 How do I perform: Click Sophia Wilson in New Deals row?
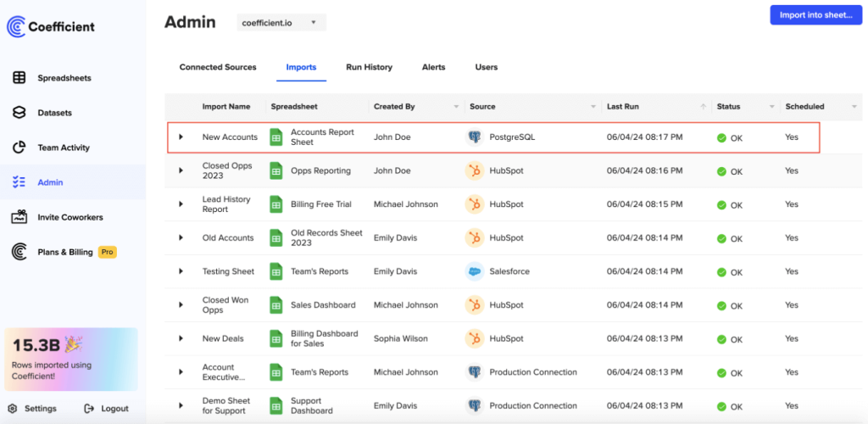pos(400,338)
